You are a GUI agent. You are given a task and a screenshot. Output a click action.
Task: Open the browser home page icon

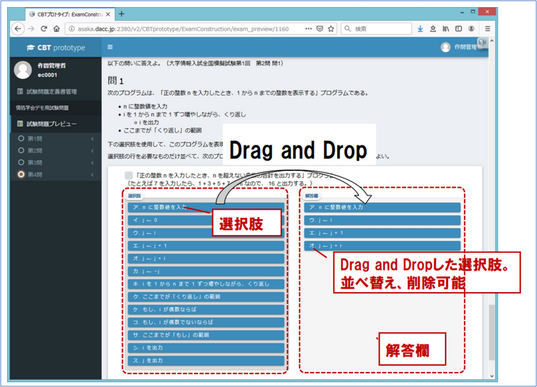pos(57,29)
